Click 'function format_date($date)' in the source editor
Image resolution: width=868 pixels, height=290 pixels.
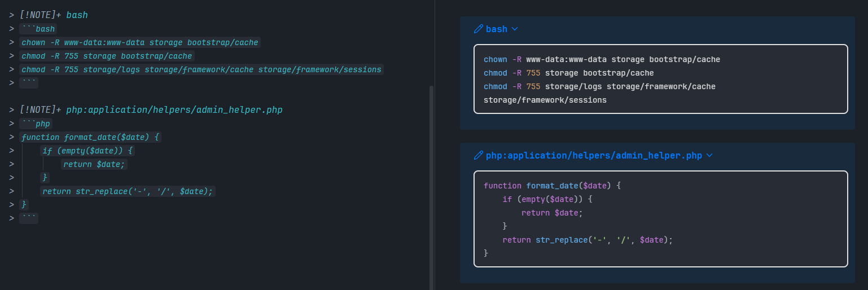click(90, 137)
